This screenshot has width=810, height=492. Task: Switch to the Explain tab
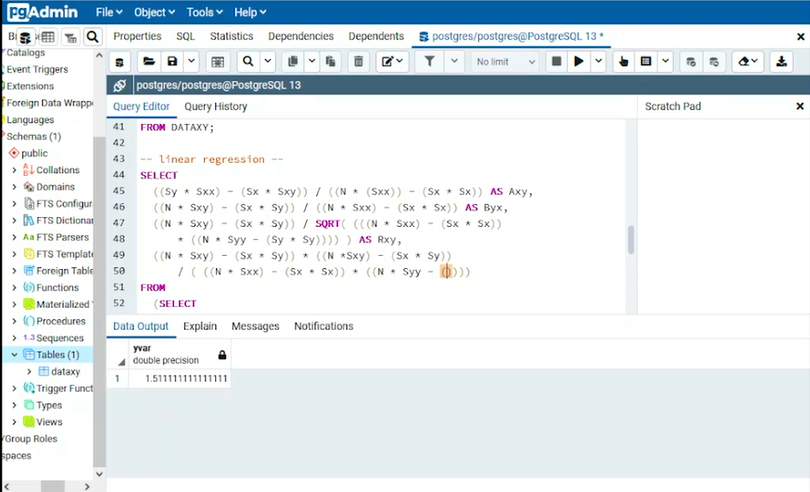pyautogui.click(x=200, y=326)
